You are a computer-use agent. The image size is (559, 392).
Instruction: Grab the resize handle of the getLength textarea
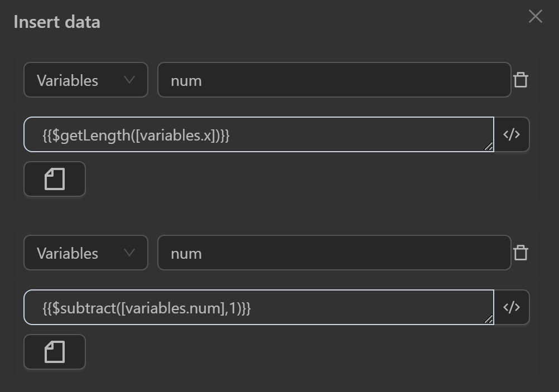(489, 147)
